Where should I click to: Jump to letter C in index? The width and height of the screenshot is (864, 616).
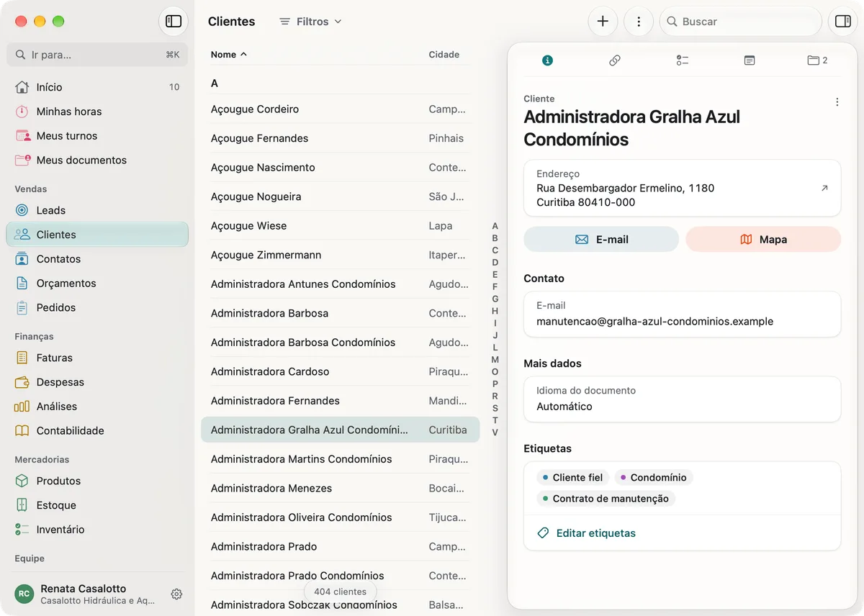click(x=495, y=250)
